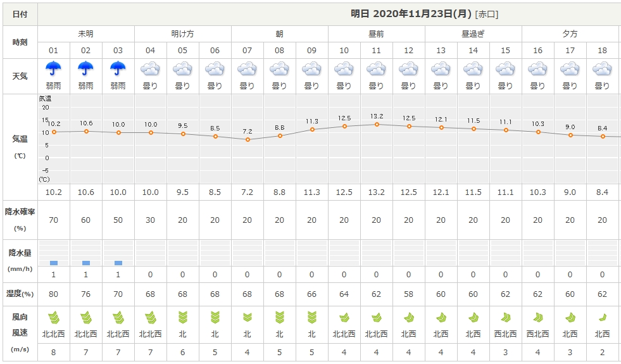Click precipitation probability value 70

[53, 220]
